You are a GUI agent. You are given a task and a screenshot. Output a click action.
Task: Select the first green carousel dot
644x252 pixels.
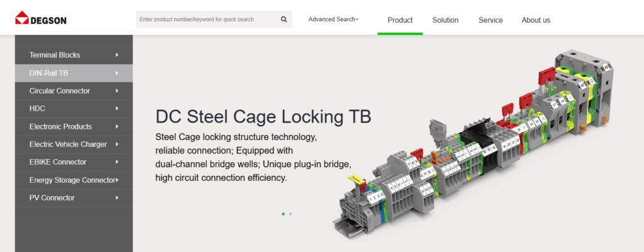(x=283, y=214)
